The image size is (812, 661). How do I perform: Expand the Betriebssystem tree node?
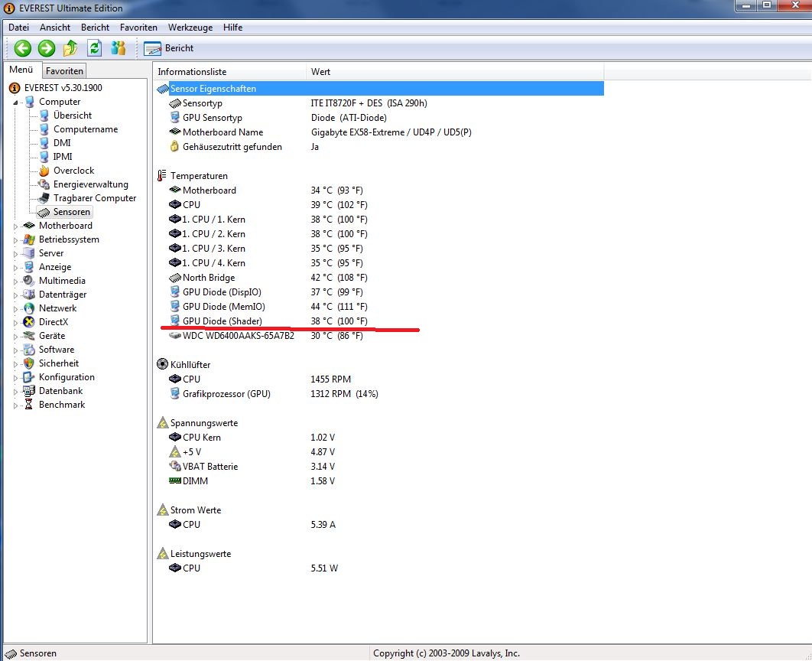[x=15, y=240]
